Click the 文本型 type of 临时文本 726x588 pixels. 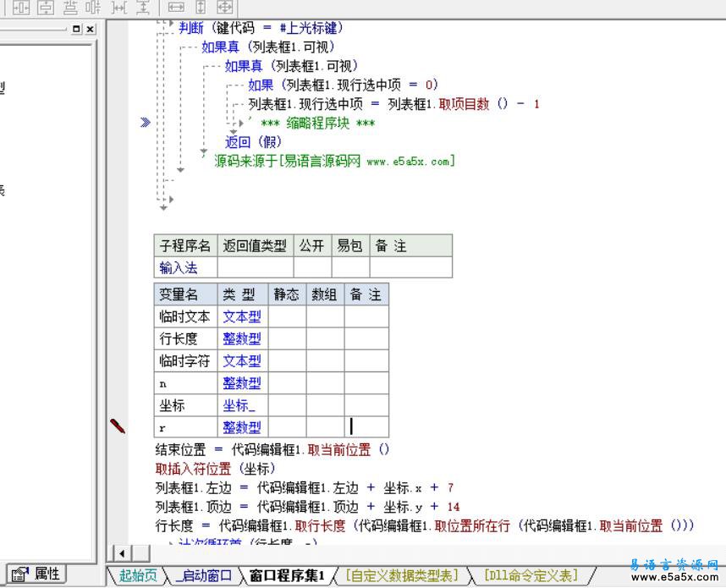[243, 316]
